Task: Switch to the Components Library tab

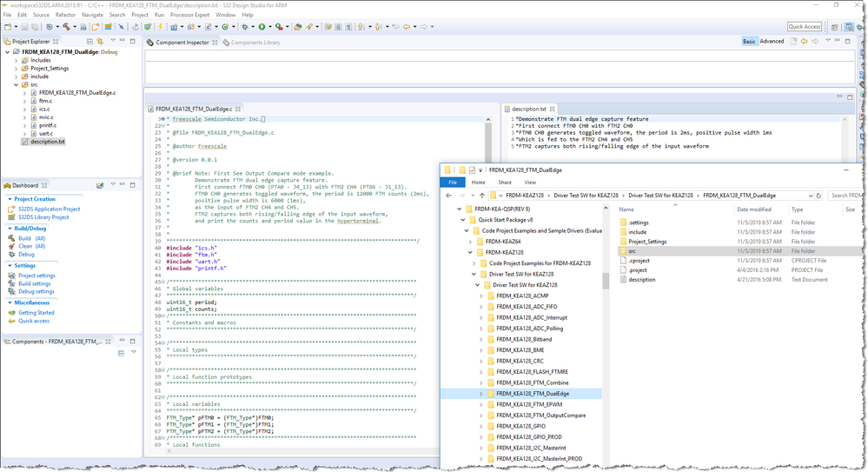Action: tap(255, 43)
